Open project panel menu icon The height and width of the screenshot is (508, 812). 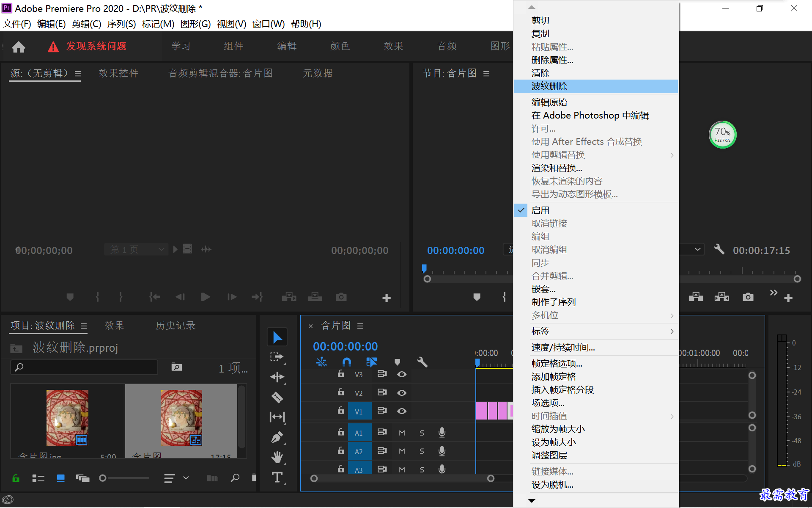84,326
